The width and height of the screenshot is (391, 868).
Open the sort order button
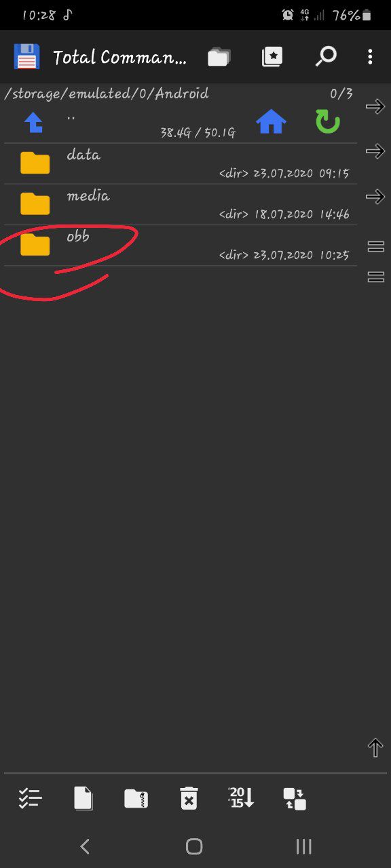pos(241,798)
